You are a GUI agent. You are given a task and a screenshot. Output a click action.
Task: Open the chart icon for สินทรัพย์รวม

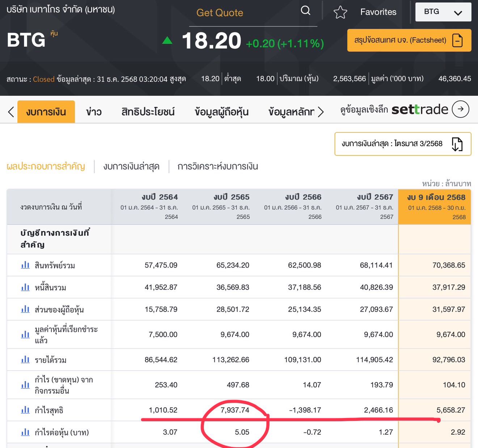tap(25, 265)
